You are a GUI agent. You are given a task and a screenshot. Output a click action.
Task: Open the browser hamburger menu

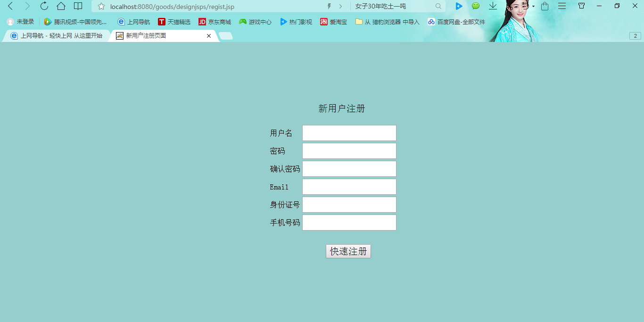coord(562,6)
